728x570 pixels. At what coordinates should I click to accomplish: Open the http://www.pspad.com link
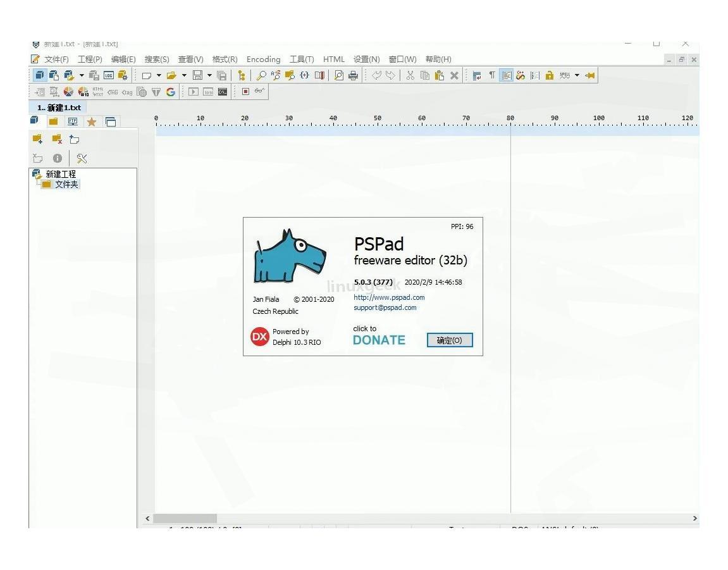388,297
